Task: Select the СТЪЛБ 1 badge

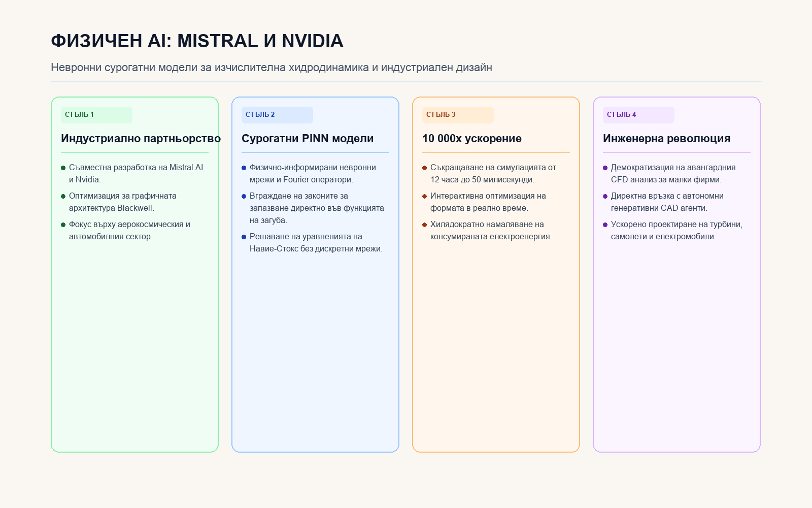Action: click(96, 115)
